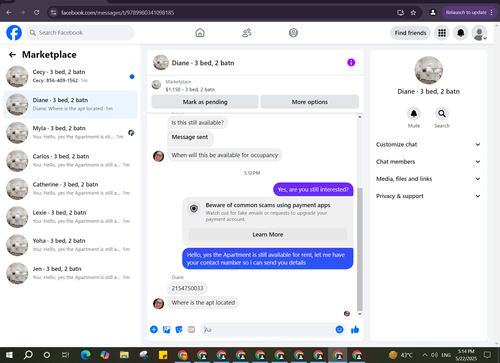
Task: Click the Facebook logo
Action: [x=14, y=33]
